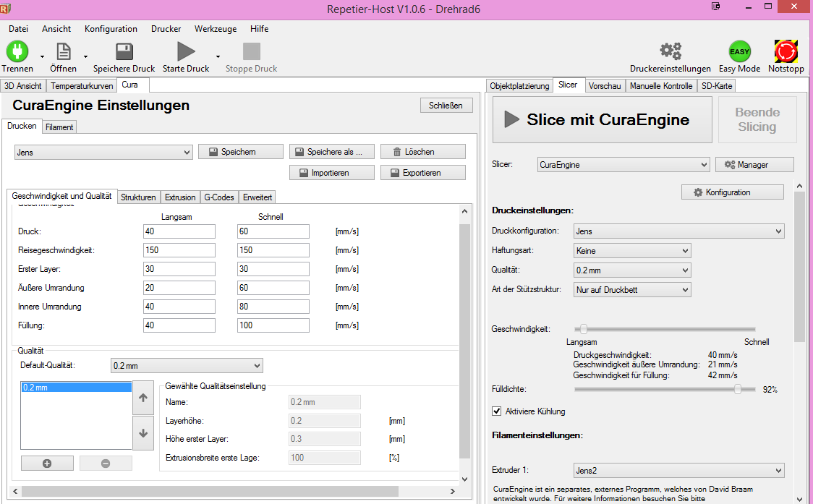Hit the red Notstopp emergency icon

(x=786, y=51)
